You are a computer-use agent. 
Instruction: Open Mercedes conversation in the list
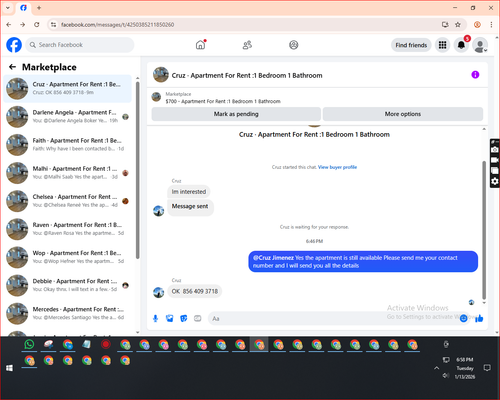tap(67, 313)
